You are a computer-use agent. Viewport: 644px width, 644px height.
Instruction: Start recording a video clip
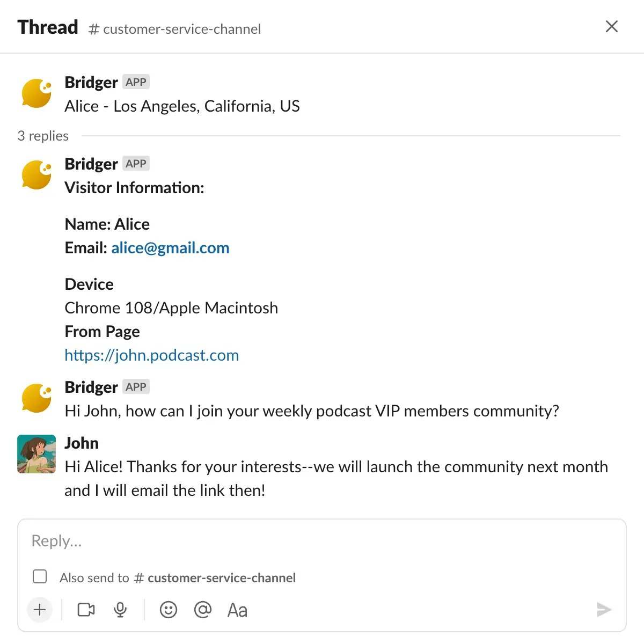pyautogui.click(x=86, y=610)
